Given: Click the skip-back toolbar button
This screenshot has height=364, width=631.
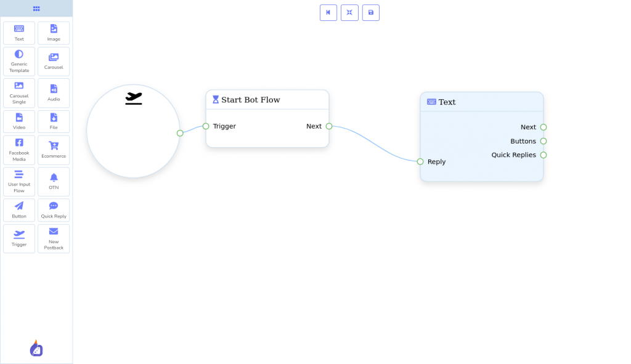Looking at the screenshot, I should [328, 12].
